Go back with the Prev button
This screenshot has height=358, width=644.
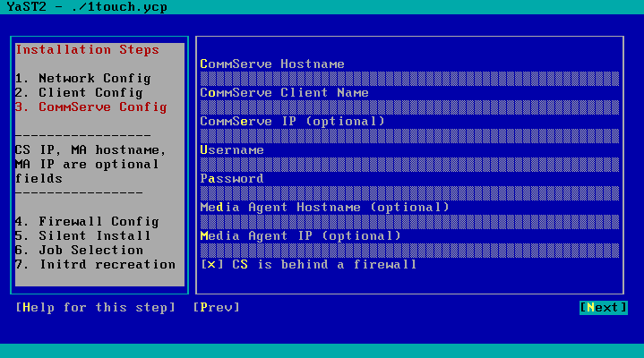pos(216,307)
